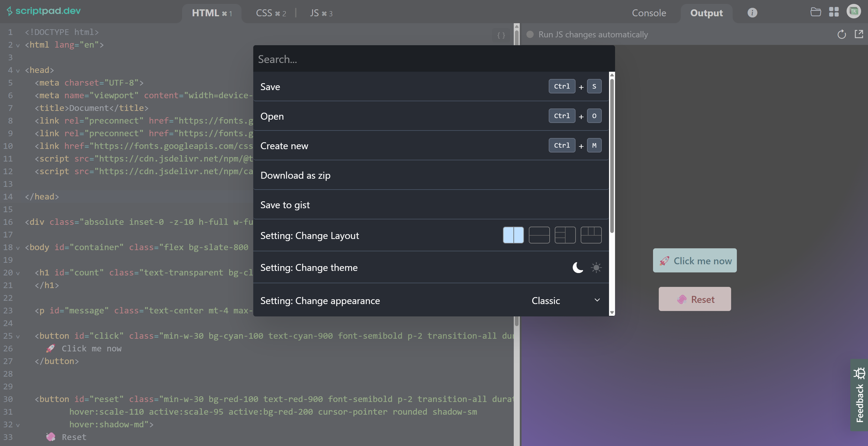The width and height of the screenshot is (868, 446).
Task: Click the Click me now button
Action: pyautogui.click(x=694, y=260)
